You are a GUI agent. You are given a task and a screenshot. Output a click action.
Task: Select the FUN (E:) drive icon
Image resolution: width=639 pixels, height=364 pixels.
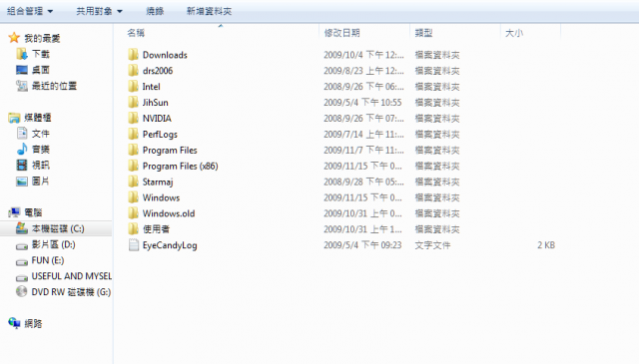tap(22, 262)
